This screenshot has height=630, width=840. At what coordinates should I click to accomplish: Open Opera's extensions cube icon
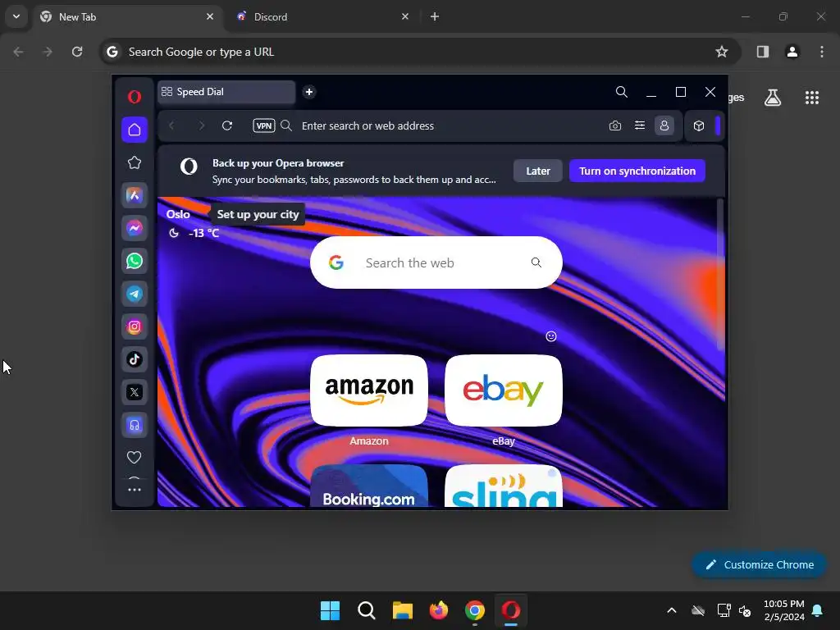coord(699,126)
